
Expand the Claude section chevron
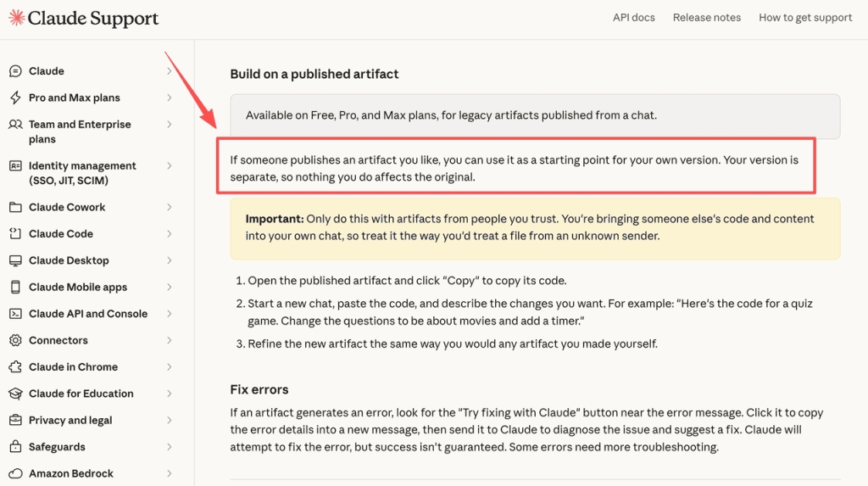[x=170, y=71]
